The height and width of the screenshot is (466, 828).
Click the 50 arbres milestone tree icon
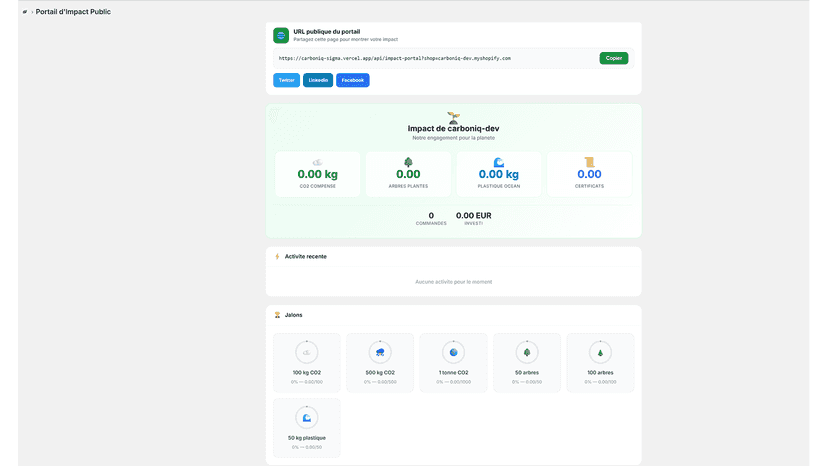(527, 352)
